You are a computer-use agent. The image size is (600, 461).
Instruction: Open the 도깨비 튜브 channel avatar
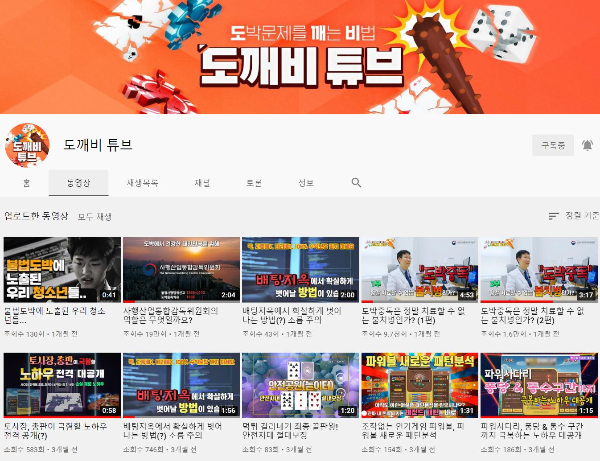click(x=27, y=145)
